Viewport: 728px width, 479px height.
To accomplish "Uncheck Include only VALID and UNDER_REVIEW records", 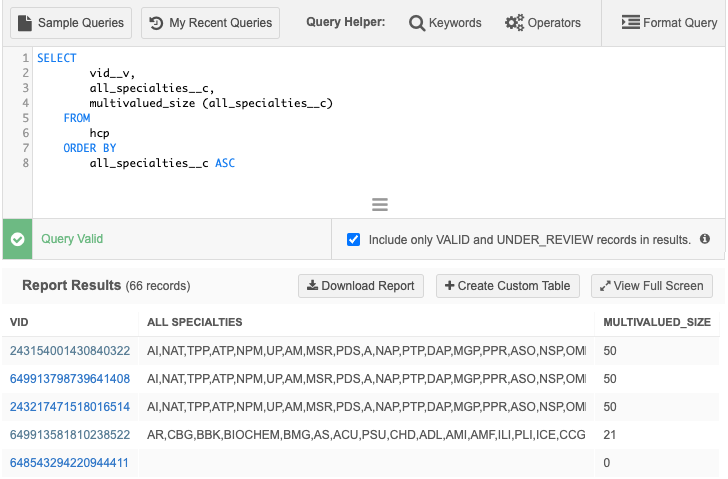I will [353, 240].
